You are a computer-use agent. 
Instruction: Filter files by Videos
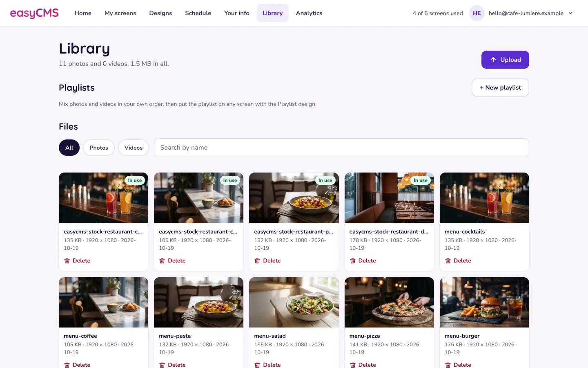[x=134, y=148]
